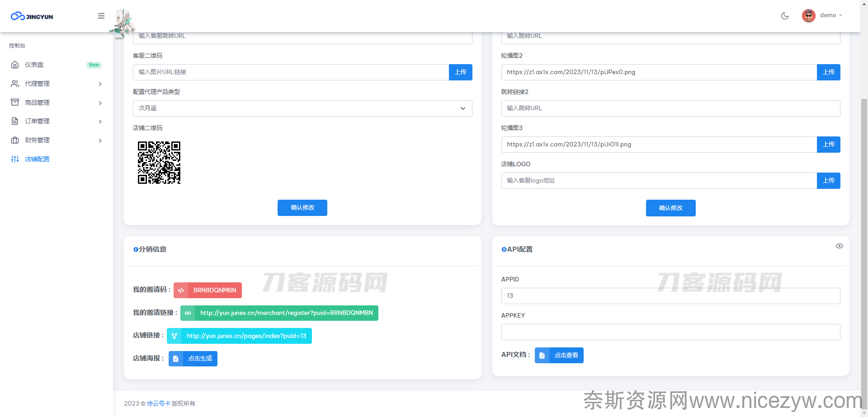Screen dimensions: 868x417
Task: Click the anime mascot figure
Action: [122, 24]
